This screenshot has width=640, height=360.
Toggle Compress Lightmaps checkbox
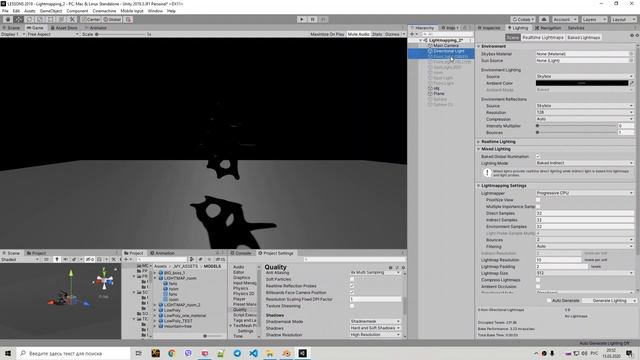point(538,280)
